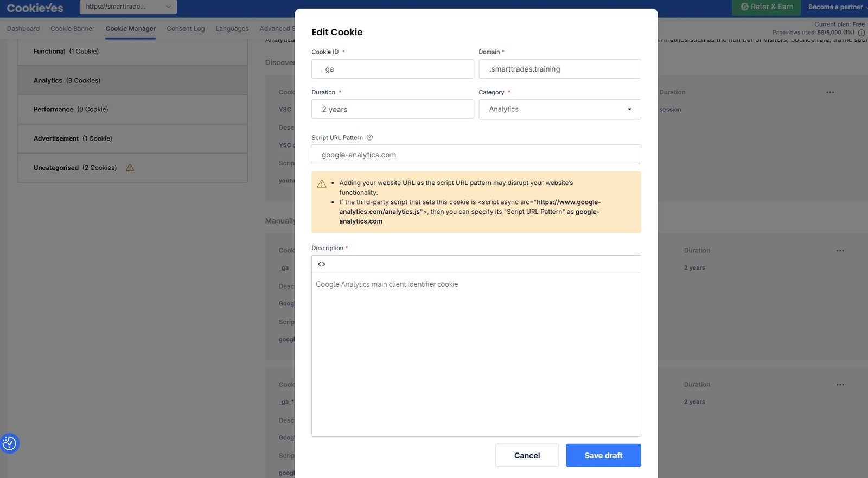Screen dimensions: 868x478
Task: Click the Script URL Pattern help icon
Action: coord(369,137)
